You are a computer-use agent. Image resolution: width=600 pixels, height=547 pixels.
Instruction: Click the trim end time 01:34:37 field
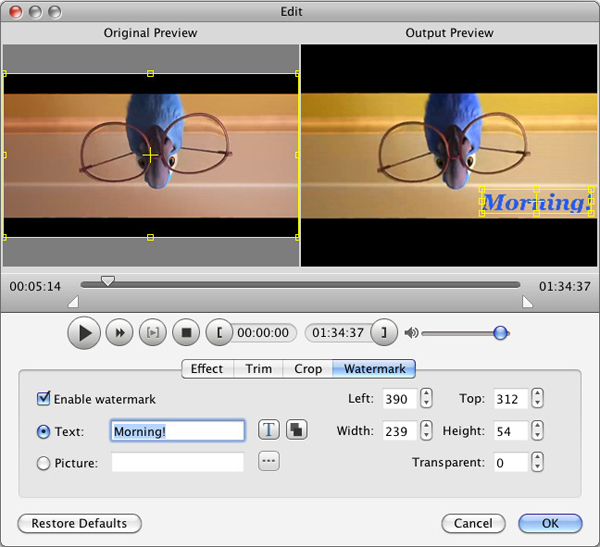point(338,333)
